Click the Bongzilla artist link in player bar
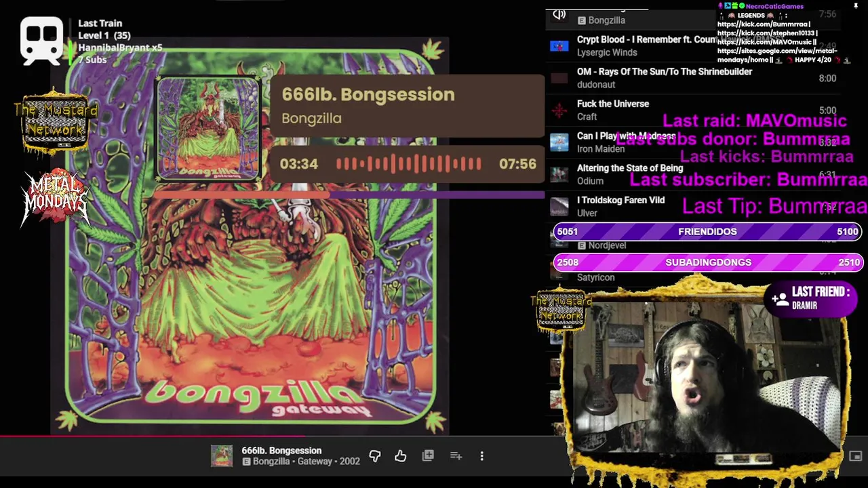The image size is (868, 488). click(271, 462)
